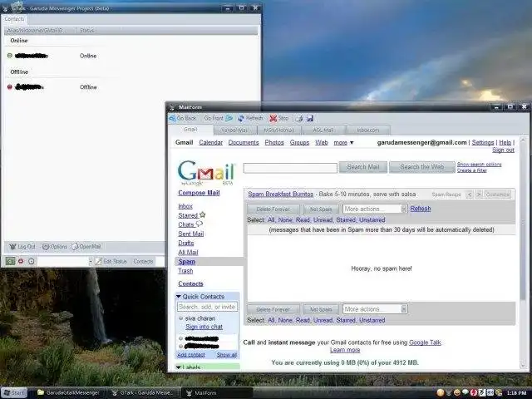532x399 pixels.
Task: Click the Quick Contacts search field
Action: pos(207,307)
